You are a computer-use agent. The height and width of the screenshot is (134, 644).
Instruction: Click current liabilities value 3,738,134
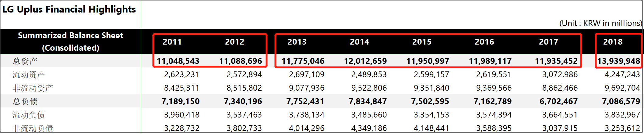pos(307,115)
